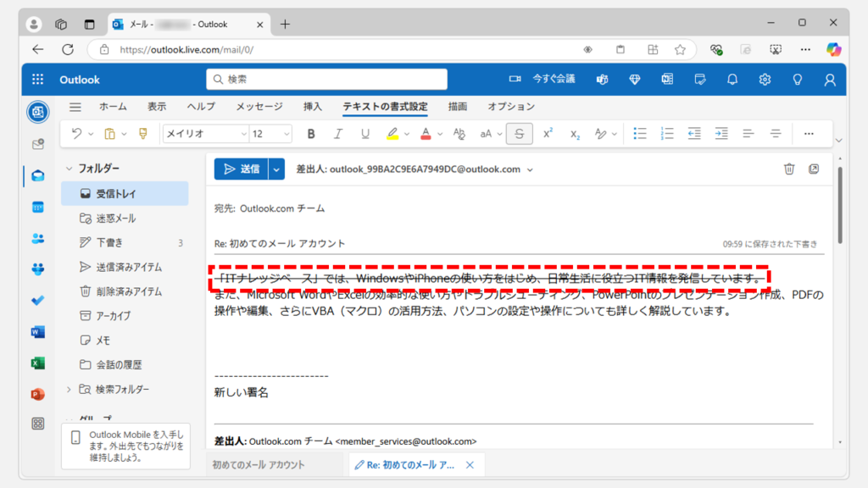
Task: Open the app launcher grid
Action: tap(37, 80)
